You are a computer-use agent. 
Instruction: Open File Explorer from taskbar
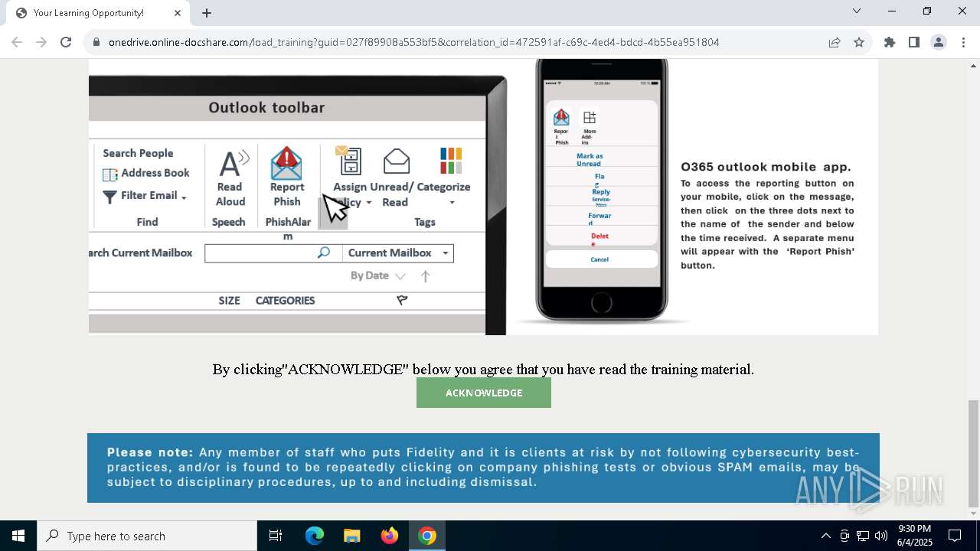[351, 536]
